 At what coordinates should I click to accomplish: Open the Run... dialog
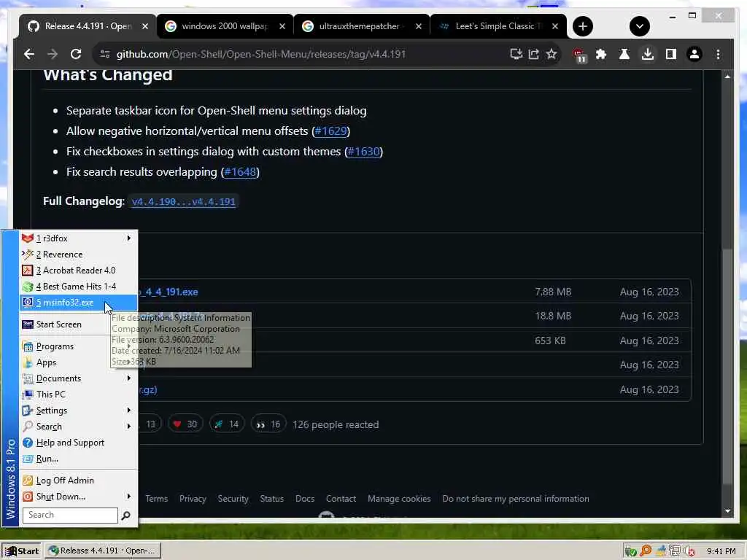(x=79, y=459)
